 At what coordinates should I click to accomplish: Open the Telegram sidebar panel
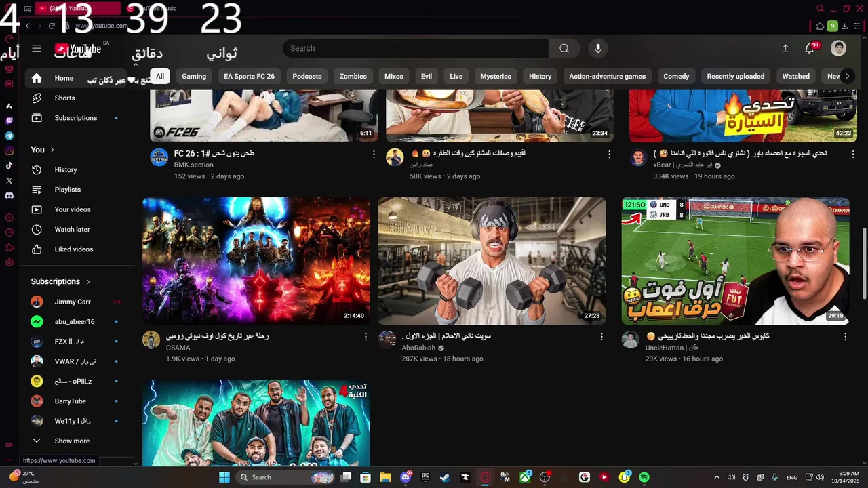9,136
